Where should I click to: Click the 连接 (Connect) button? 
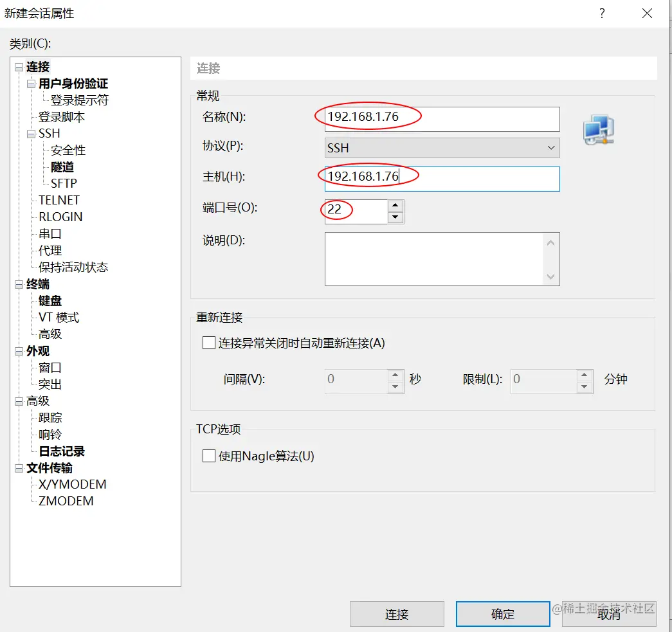396,614
